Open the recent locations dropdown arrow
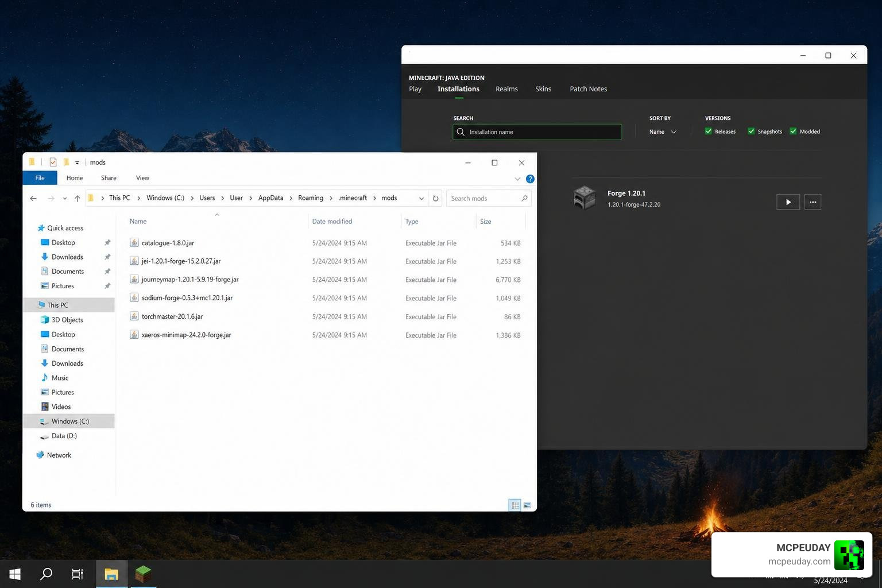This screenshot has height=588, width=882. point(64,199)
